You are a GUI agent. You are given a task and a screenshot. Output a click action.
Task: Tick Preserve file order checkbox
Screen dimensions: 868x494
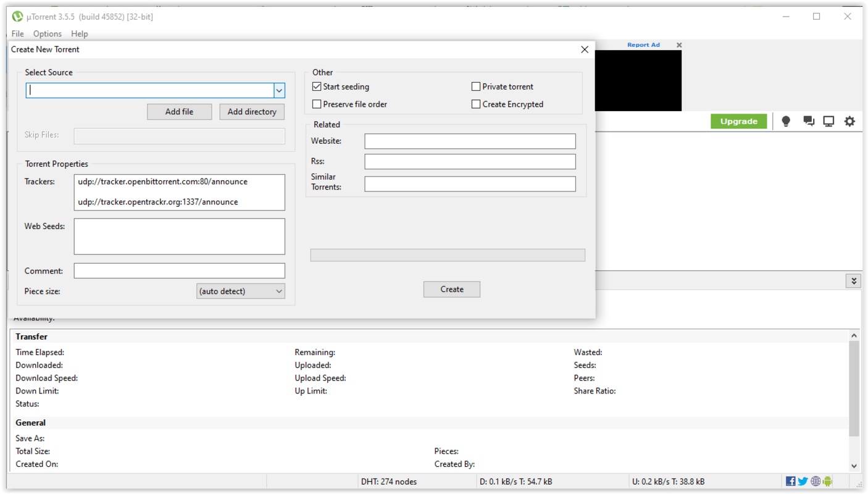point(317,104)
